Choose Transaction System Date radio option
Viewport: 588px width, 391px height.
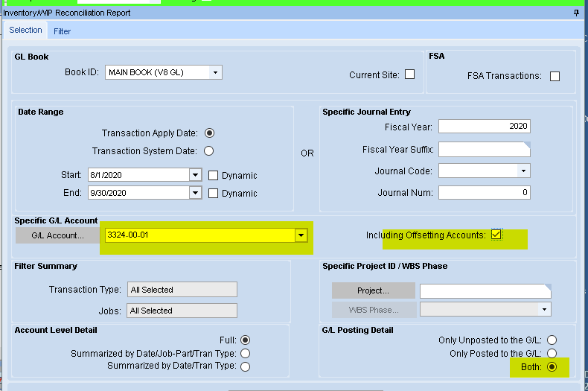(209, 151)
